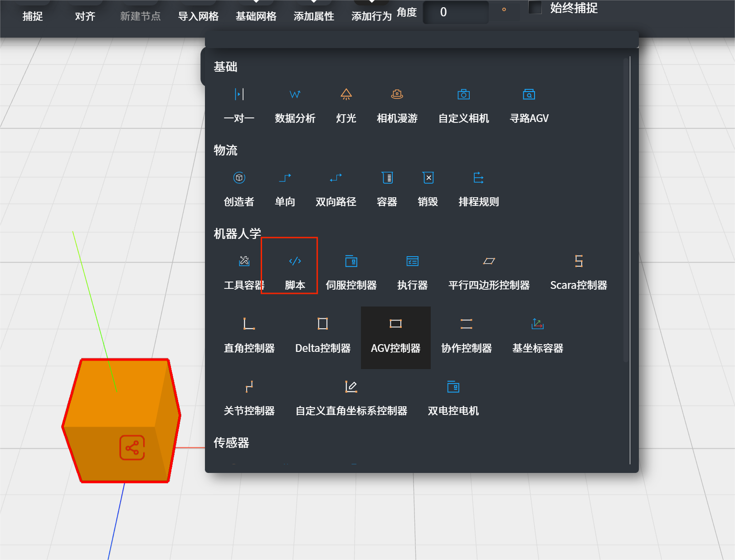Open the 添加属性 dropdown menu

pos(314,16)
